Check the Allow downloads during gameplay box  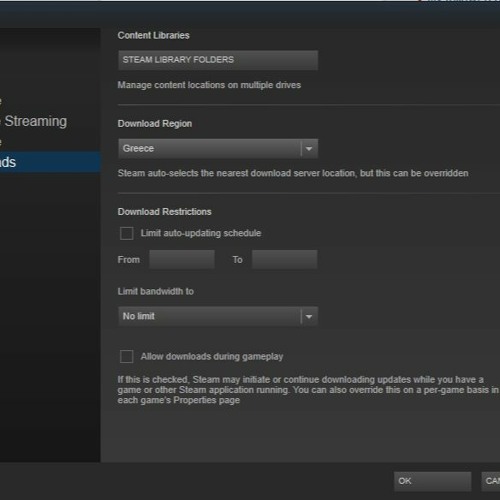point(127,356)
